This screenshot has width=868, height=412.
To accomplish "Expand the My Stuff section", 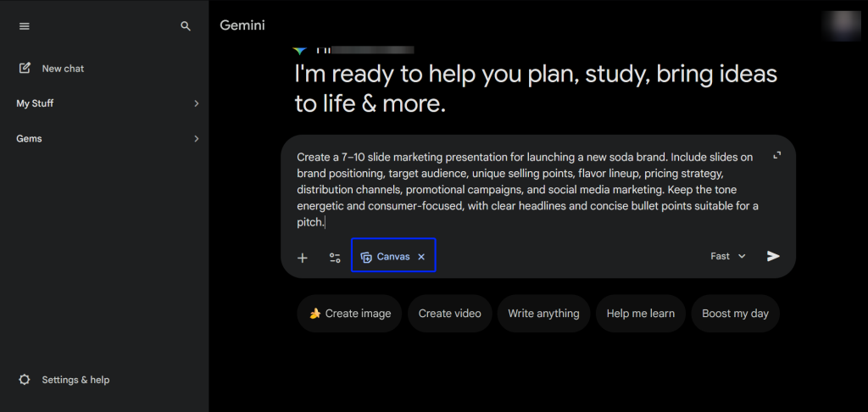I will pos(196,103).
